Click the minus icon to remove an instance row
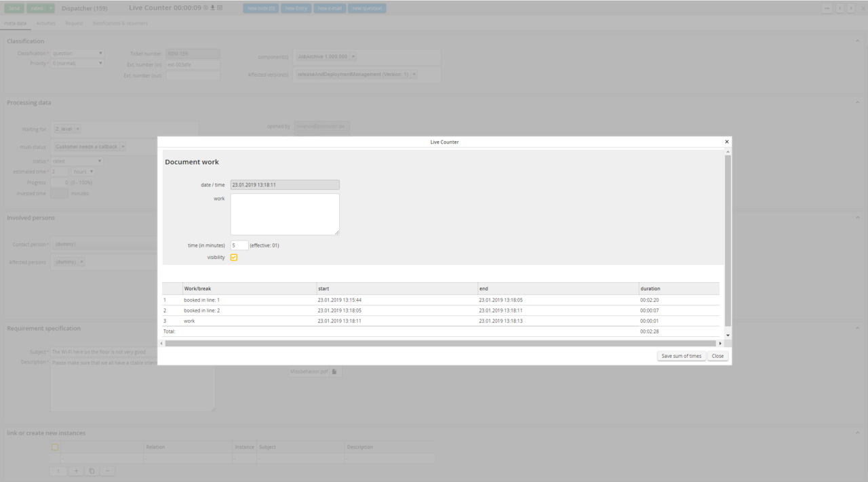Image resolution: width=868 pixels, height=482 pixels. click(x=107, y=471)
